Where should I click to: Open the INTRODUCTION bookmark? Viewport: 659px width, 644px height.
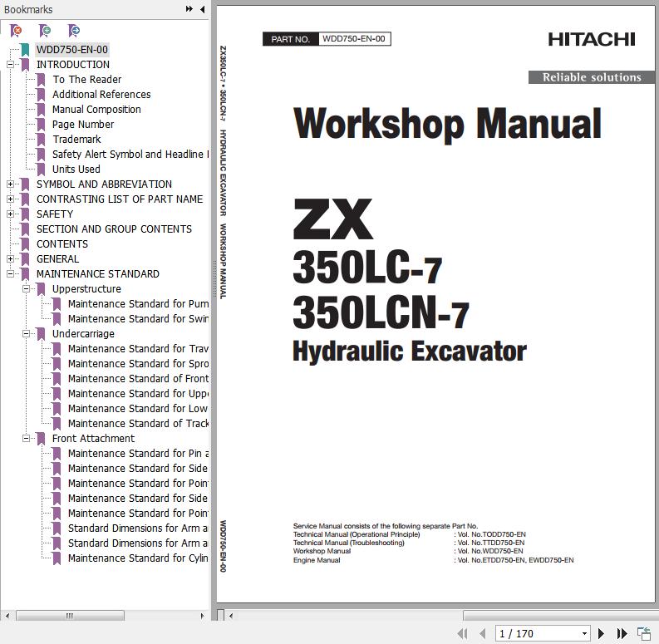[73, 64]
